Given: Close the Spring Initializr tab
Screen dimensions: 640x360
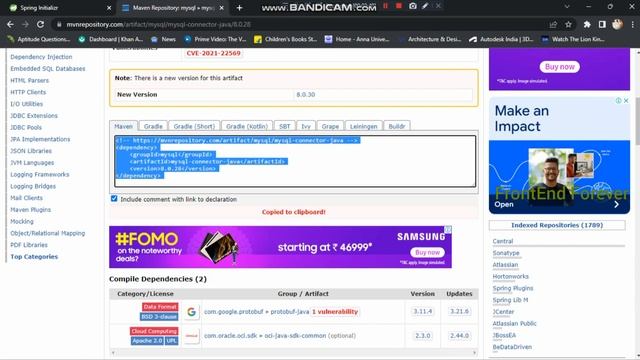Looking at the screenshot, I should 109,8.
